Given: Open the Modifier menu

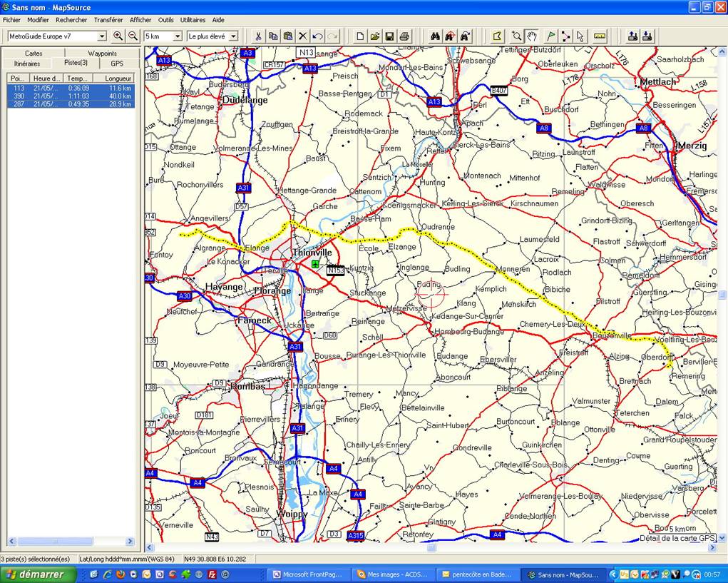Looking at the screenshot, I should (38, 20).
